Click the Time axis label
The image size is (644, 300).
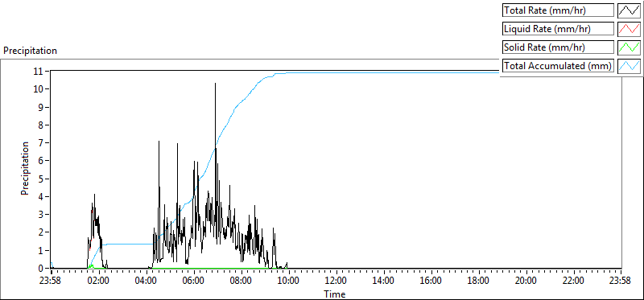click(335, 294)
